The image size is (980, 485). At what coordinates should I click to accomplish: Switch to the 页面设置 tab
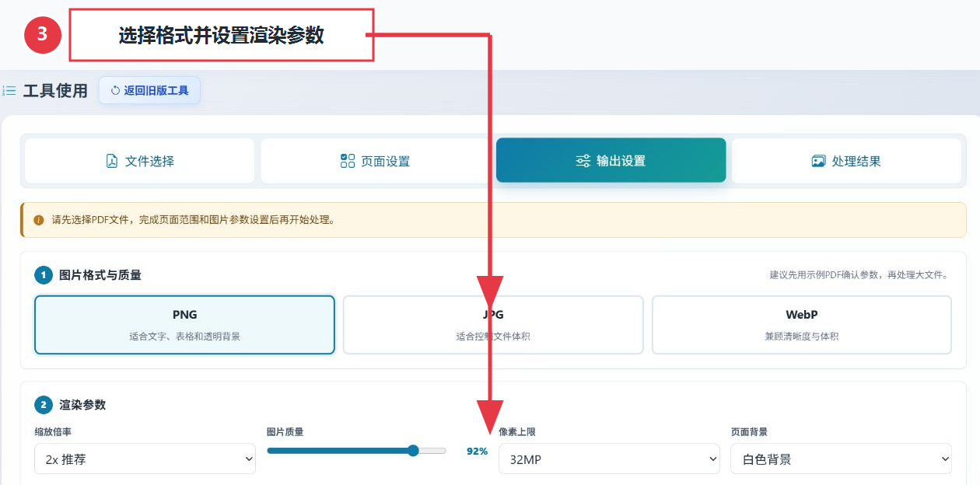pyautogui.click(x=375, y=161)
